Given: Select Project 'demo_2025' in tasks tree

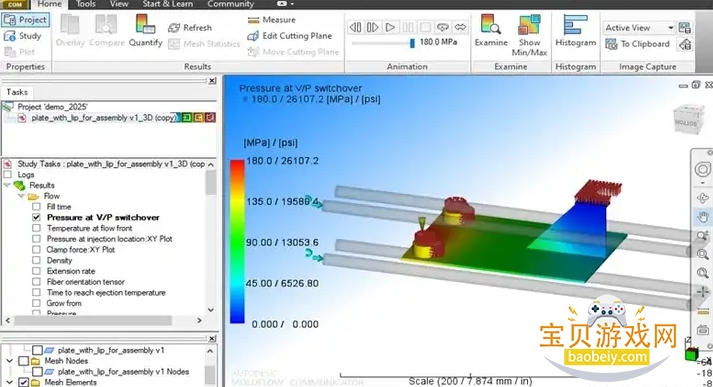Looking at the screenshot, I should coord(52,107).
